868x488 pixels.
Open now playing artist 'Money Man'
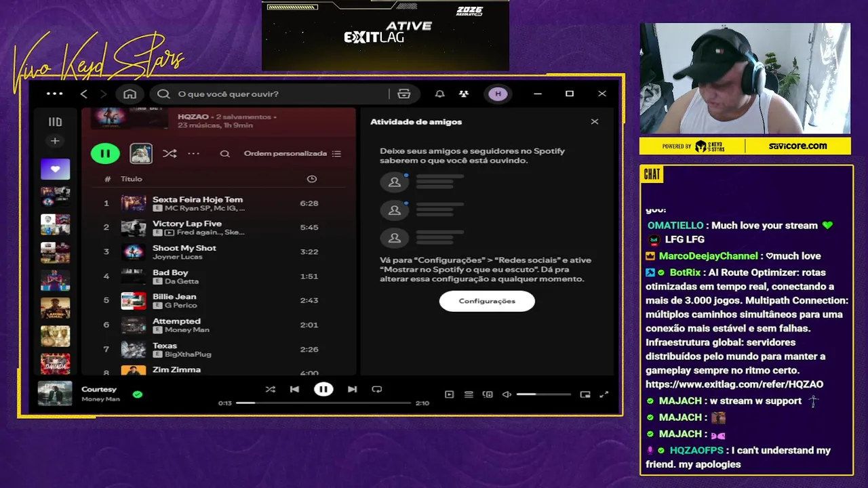100,399
